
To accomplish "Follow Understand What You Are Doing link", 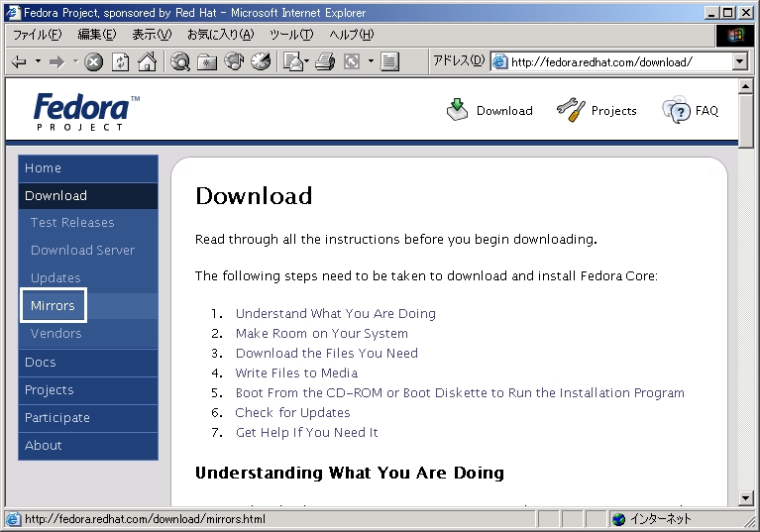I will point(335,313).
